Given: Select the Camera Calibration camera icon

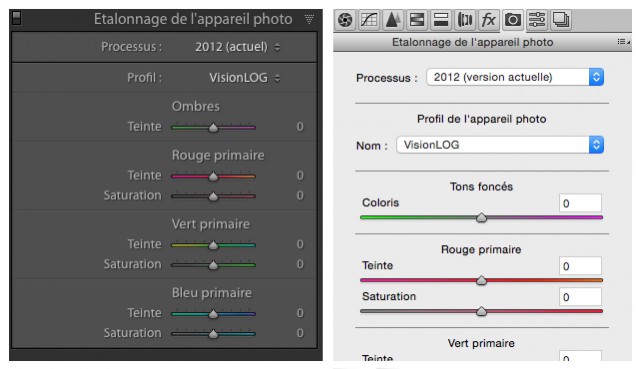Looking at the screenshot, I should pos(513,20).
